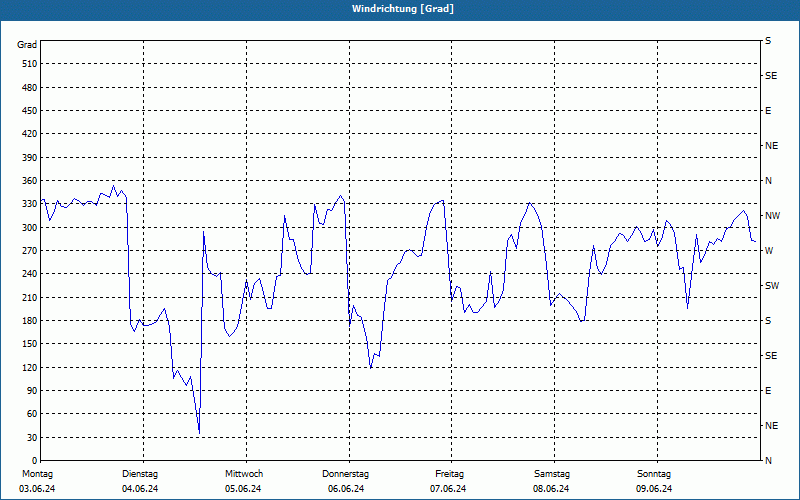Click the E compass label on 90 gridline
Image resolution: width=800 pixels, height=500 pixels.
point(768,391)
